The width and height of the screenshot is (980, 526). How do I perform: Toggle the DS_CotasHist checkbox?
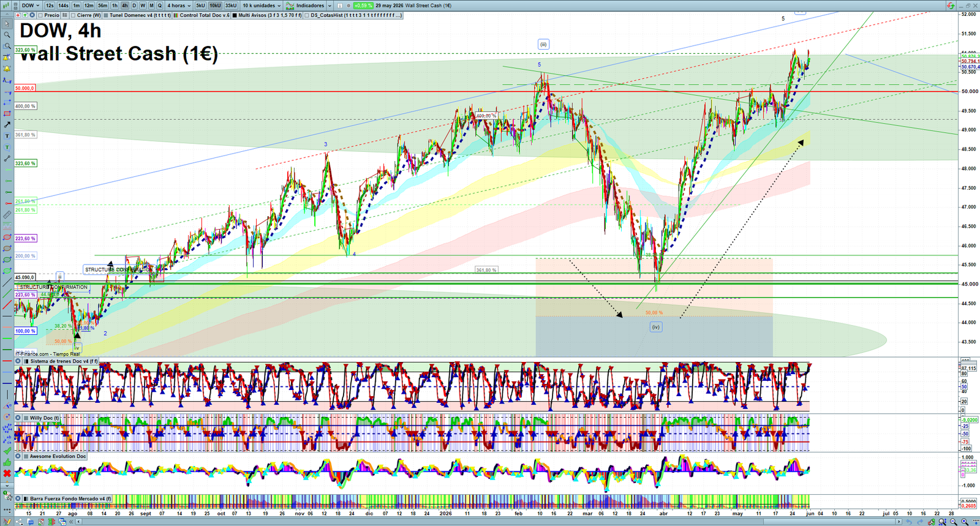[x=307, y=15]
